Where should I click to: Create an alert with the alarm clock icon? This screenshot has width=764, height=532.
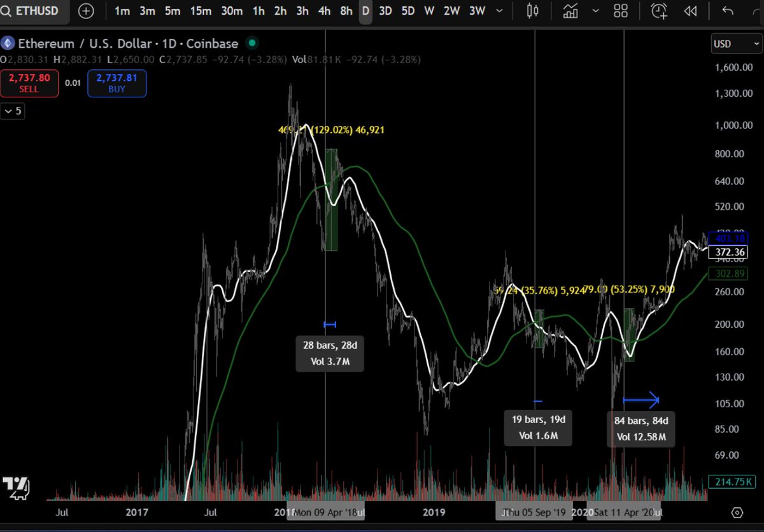660,11
